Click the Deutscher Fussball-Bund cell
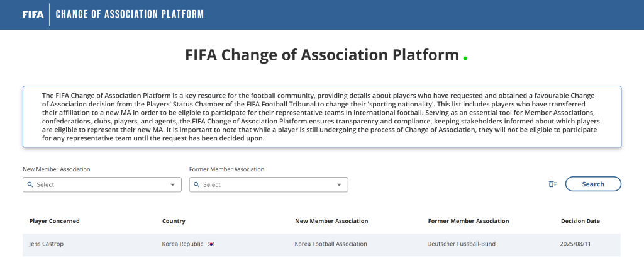Screen dimensions: 644x260 click(460, 244)
